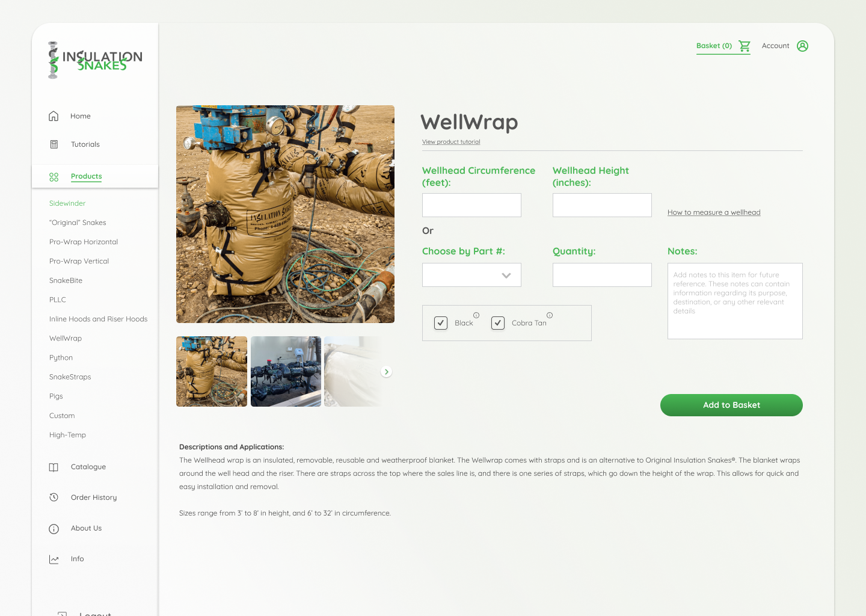Viewport: 866px width, 616px height.
Task: Select Products in the sidebar menu
Action: pos(86,176)
